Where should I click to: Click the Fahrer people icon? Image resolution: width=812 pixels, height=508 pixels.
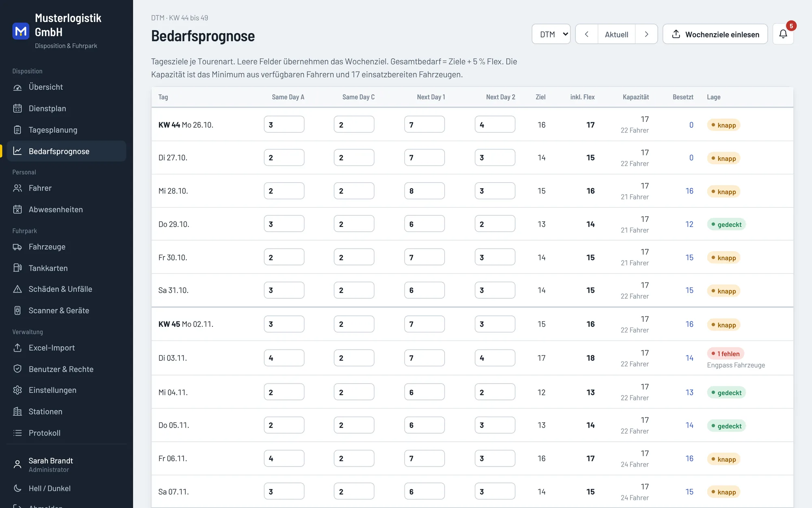[x=17, y=188]
